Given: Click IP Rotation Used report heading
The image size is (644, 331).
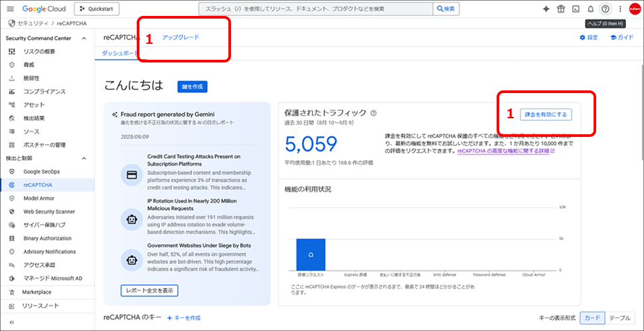Looking at the screenshot, I should click(x=192, y=204).
